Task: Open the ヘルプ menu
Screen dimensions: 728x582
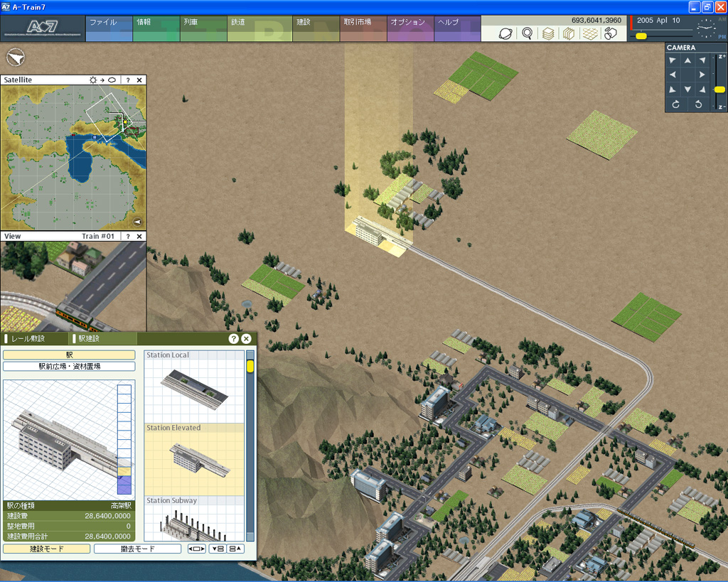Action: pos(457,28)
